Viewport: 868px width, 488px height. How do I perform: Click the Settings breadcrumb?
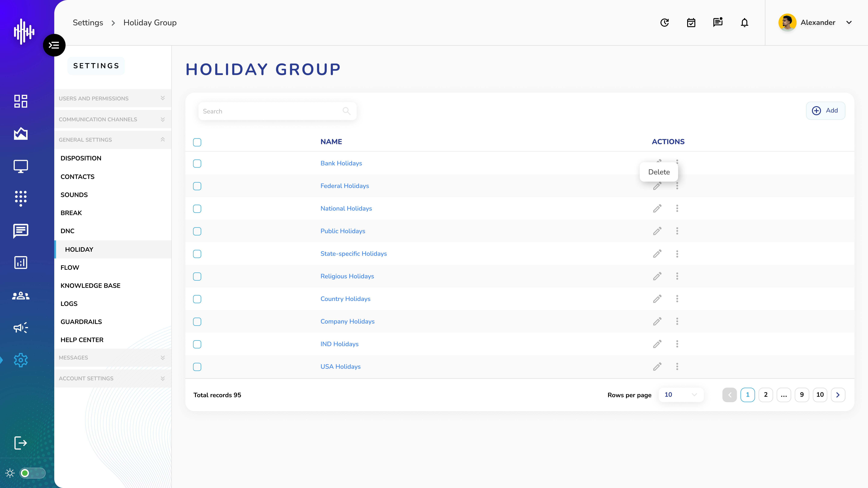coord(88,23)
